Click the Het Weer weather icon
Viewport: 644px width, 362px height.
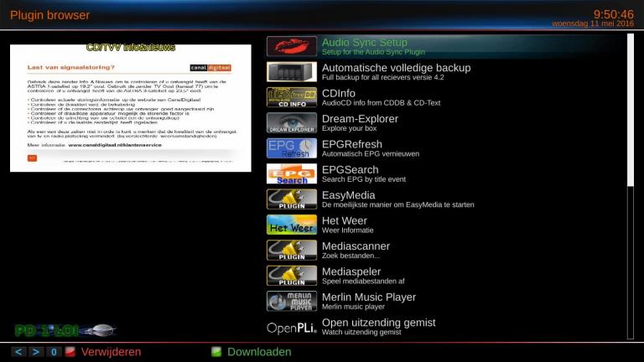click(x=291, y=225)
